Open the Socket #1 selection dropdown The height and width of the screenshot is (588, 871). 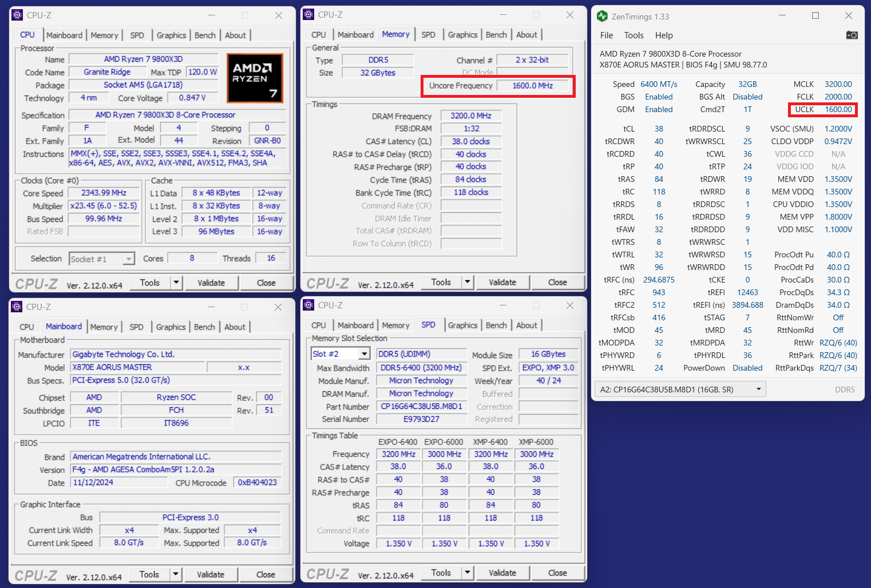[x=129, y=259]
